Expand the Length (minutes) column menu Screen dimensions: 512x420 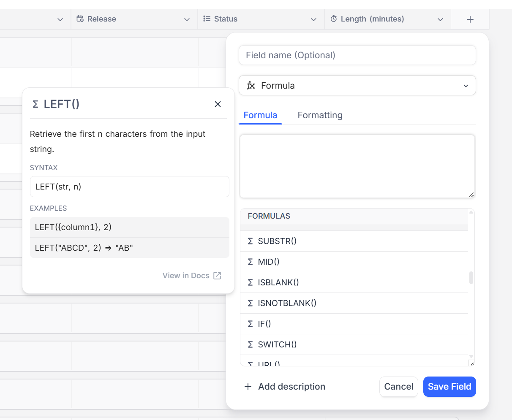click(440, 19)
